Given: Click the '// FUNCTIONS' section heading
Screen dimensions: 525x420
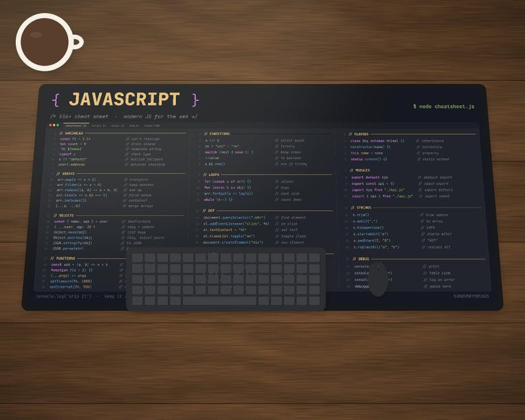Looking at the screenshot, I should pyautogui.click(x=63, y=258).
